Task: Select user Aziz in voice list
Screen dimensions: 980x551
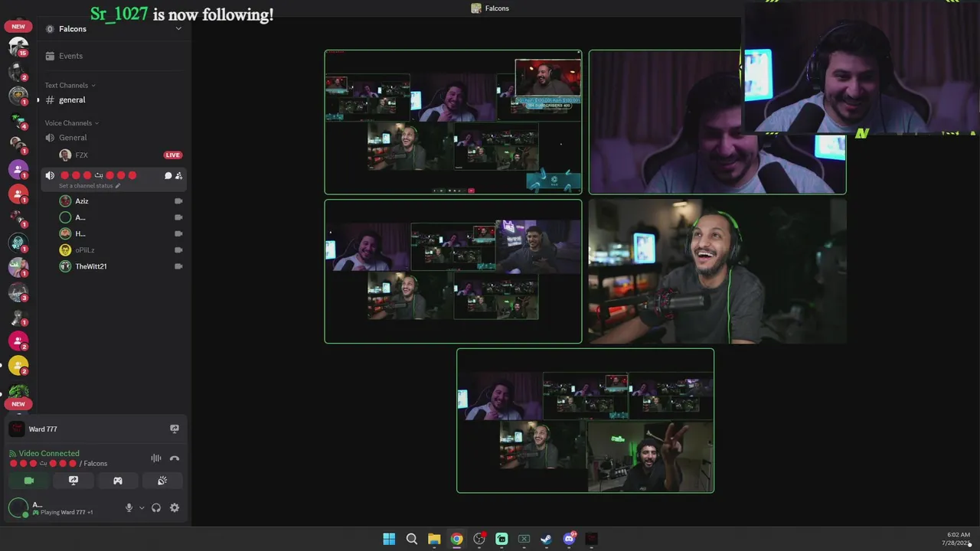Action: point(82,201)
